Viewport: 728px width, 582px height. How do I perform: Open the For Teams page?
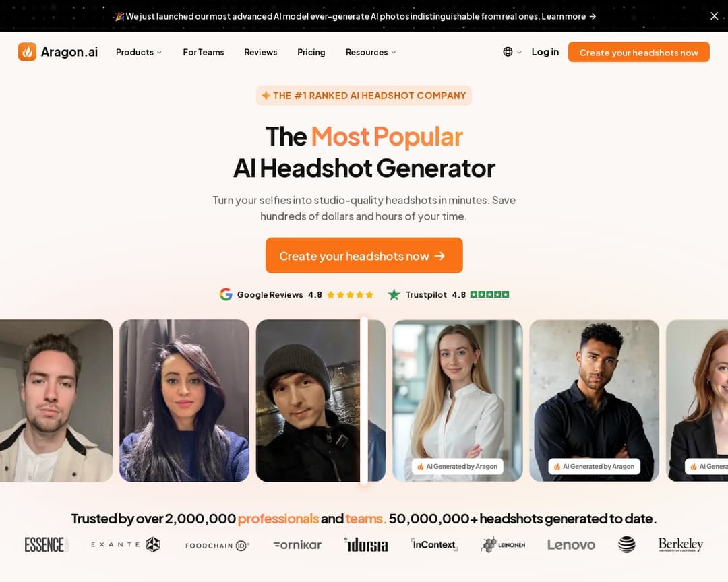tap(204, 52)
